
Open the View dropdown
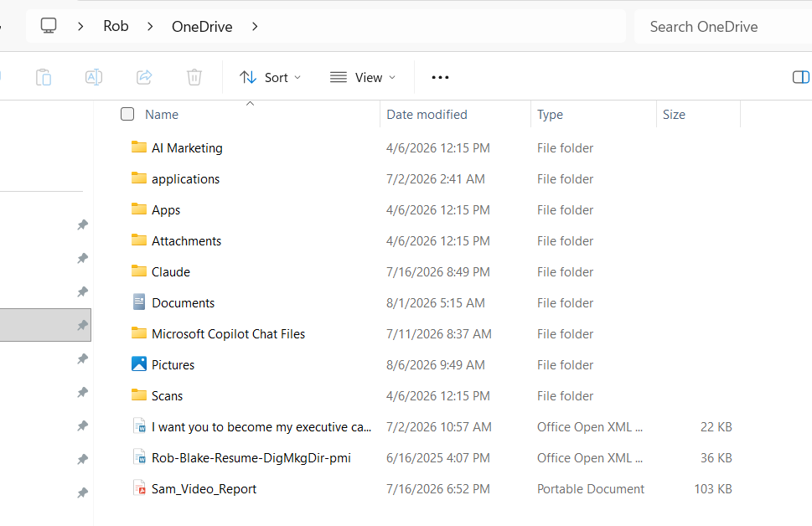click(363, 78)
